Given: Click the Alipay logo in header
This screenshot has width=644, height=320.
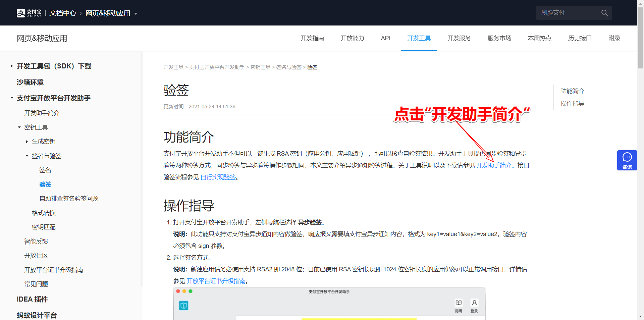Looking at the screenshot, I should pyautogui.click(x=29, y=13).
